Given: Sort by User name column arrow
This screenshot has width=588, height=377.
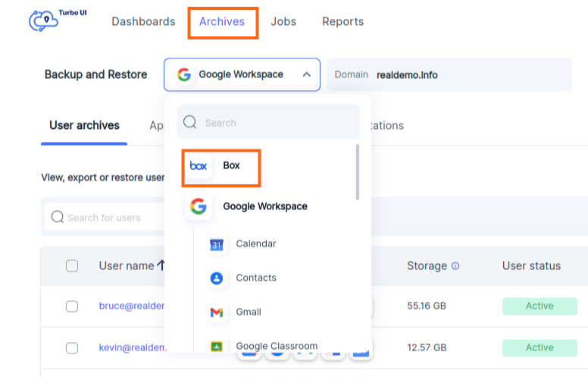Looking at the screenshot, I should coord(161,265).
